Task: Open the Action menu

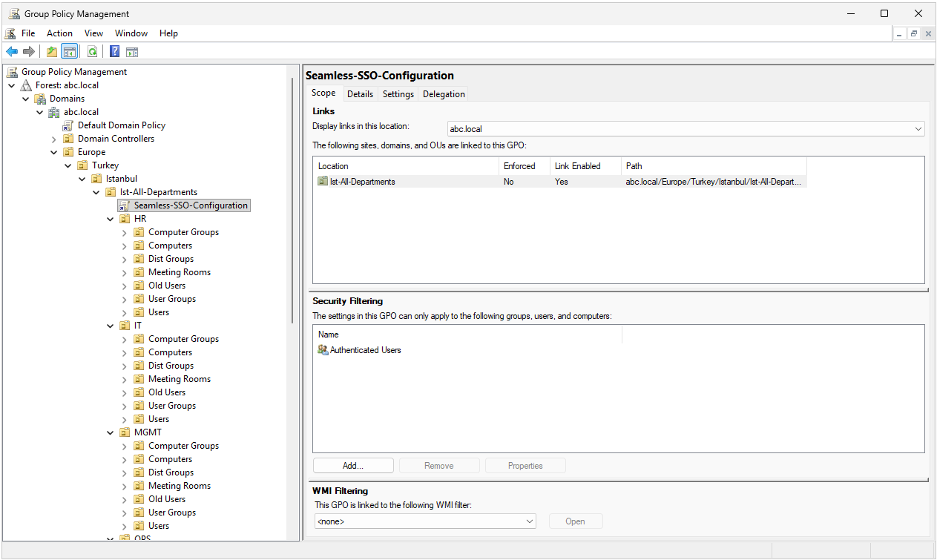Action: 59,33
